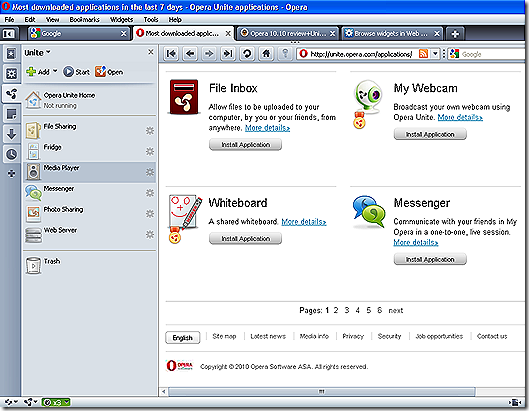Screen dimensions: 529x411
Task: Click the Reload page toolbar icon
Action: point(247,54)
